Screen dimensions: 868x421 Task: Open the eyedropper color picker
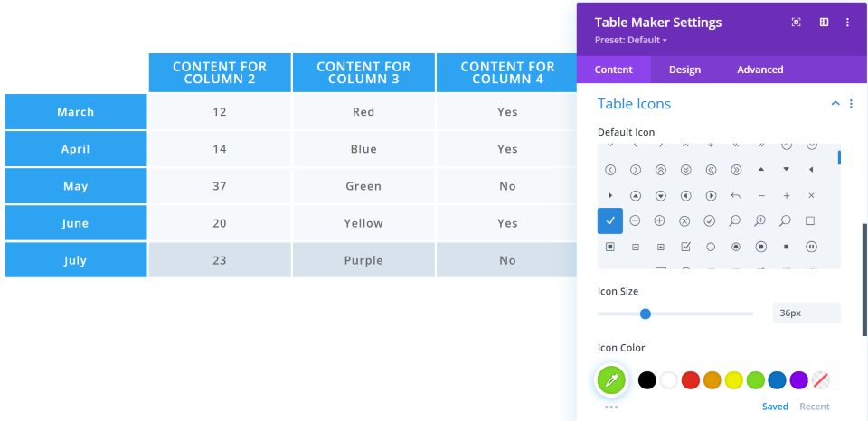(611, 380)
